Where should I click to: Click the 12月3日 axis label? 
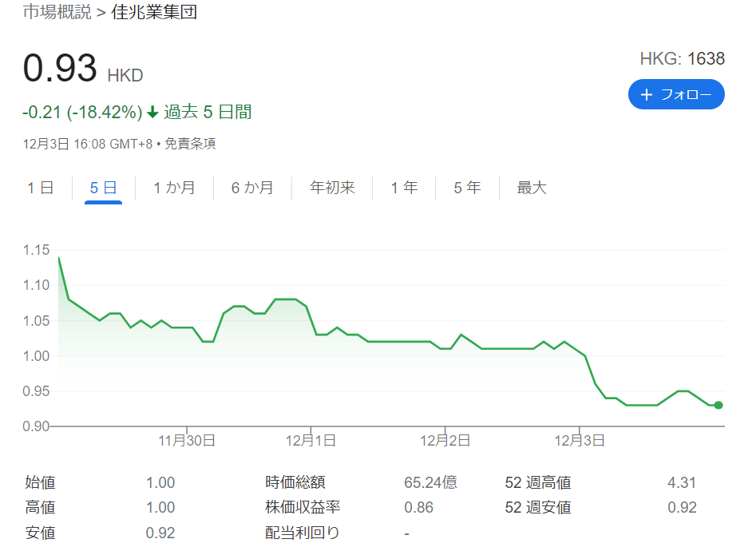point(579,441)
